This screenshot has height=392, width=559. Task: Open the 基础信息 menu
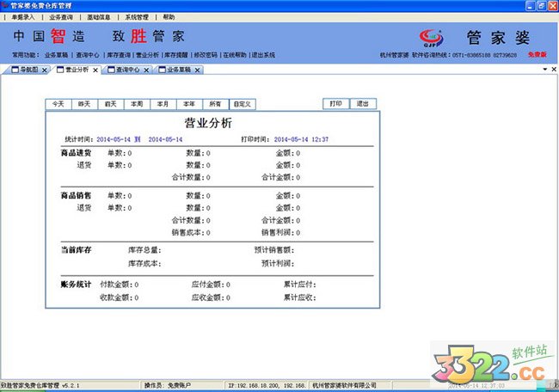point(99,17)
